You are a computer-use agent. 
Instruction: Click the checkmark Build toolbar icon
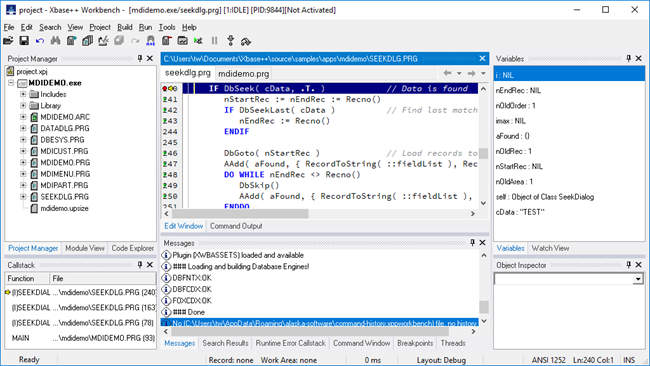[103, 41]
